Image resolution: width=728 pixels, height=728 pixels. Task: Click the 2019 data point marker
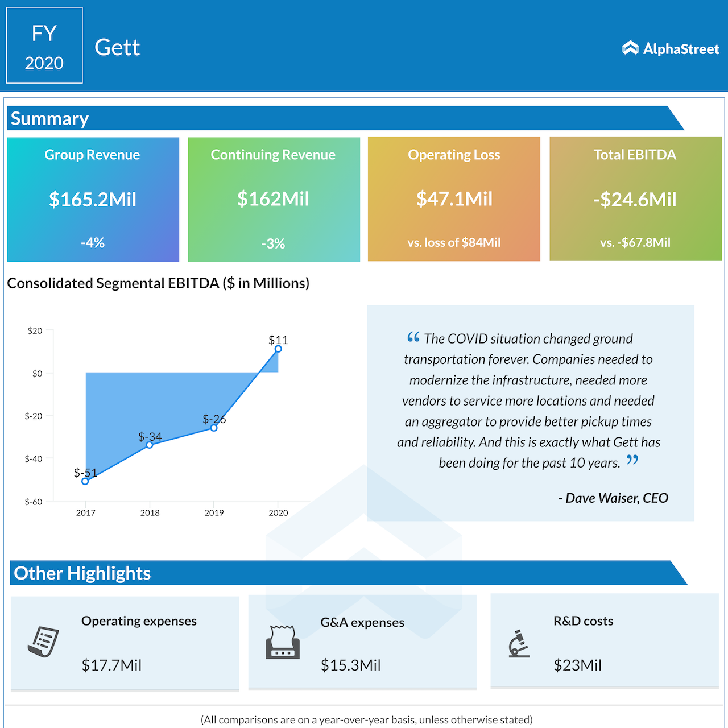tap(214, 428)
